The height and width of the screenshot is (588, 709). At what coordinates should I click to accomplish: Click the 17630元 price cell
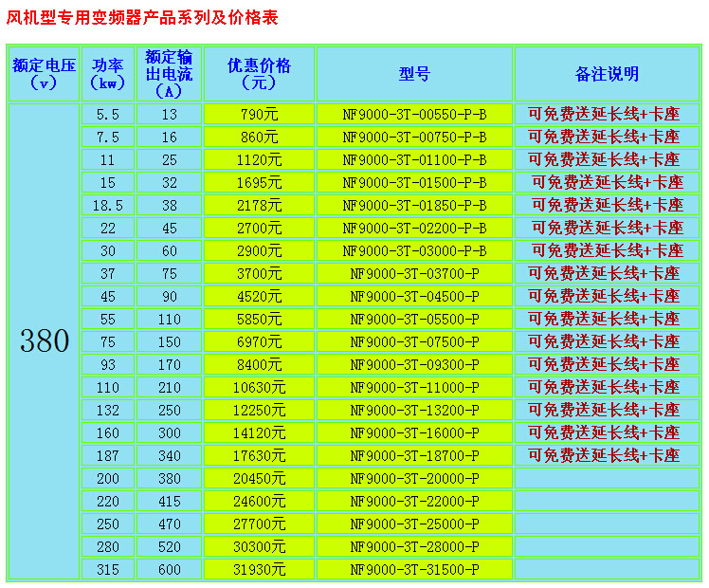point(259,455)
